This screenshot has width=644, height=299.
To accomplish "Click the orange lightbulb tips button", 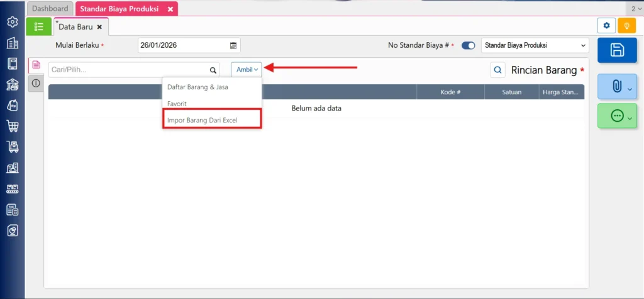I will pos(627,25).
